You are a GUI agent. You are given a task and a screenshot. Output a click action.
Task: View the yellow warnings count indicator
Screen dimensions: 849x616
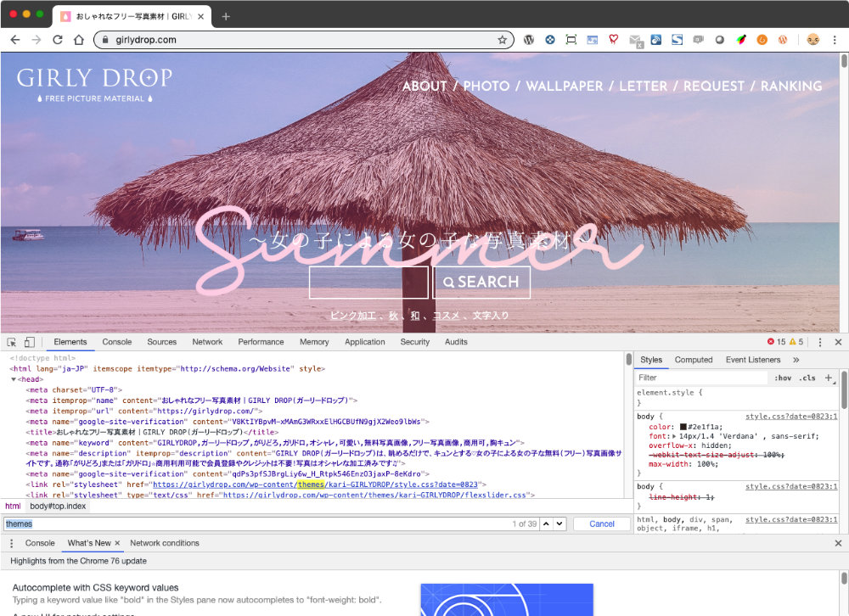[796, 342]
